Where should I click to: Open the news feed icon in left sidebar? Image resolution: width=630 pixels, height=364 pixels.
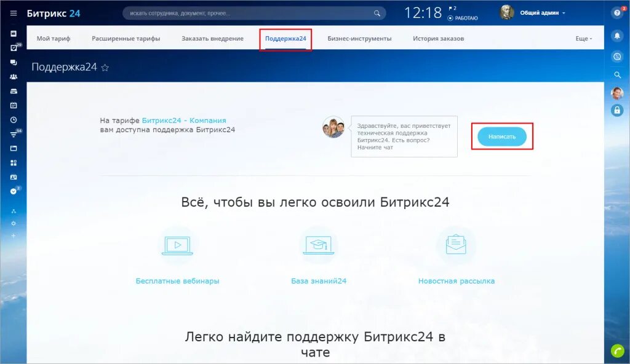point(14,34)
